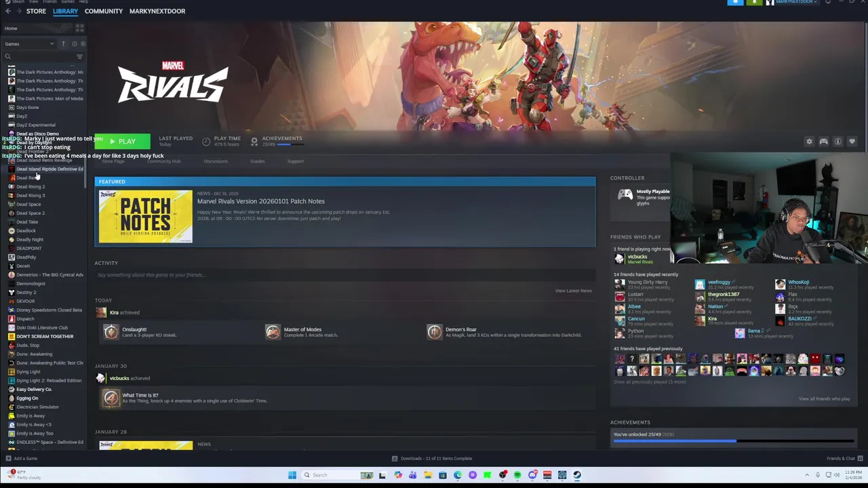Click the achievements ribbon icon
This screenshot has width=868, height=488.
click(x=254, y=142)
